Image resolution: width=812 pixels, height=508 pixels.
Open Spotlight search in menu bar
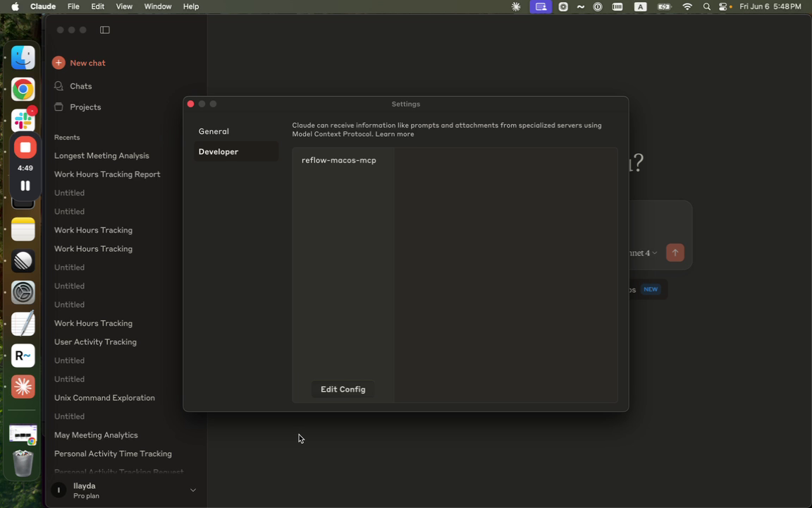707,7
